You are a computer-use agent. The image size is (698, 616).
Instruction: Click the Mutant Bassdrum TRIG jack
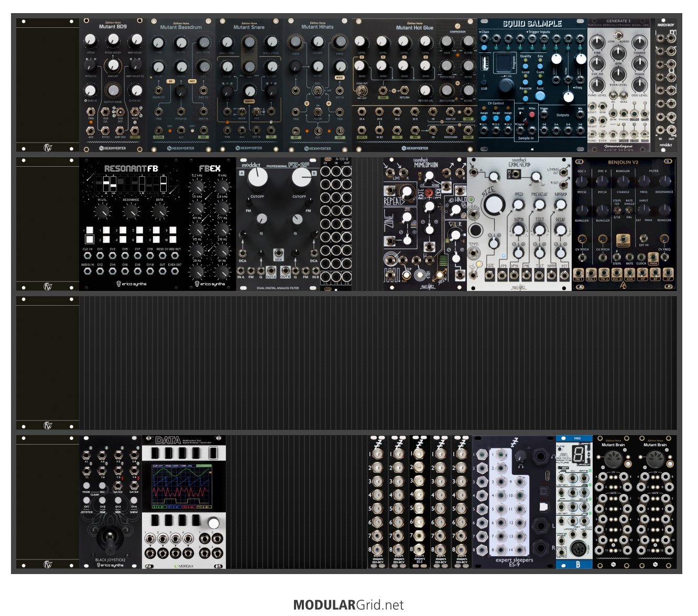(158, 111)
